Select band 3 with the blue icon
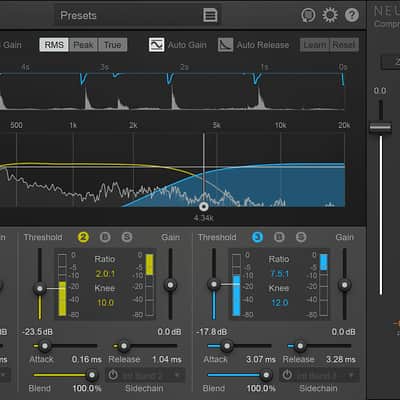The width and height of the screenshot is (400, 400). point(257,237)
